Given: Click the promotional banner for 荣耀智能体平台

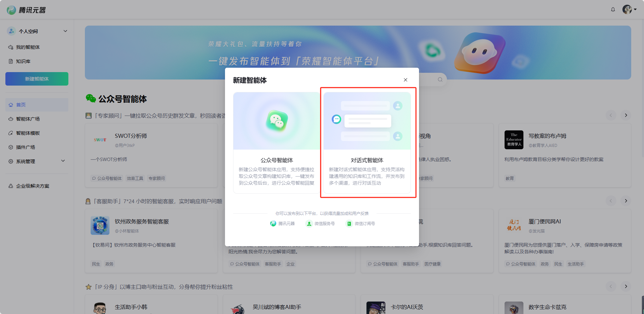Looking at the screenshot, I should click(x=358, y=53).
